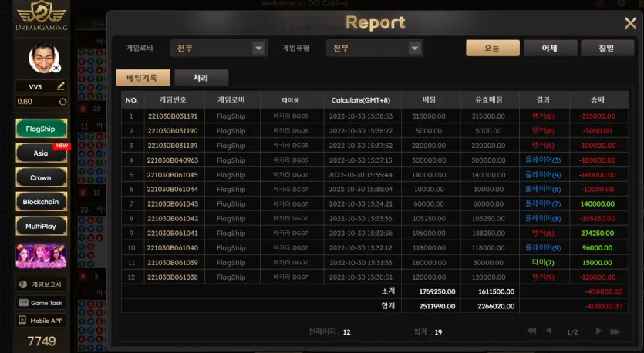The image size is (644, 353).
Task: Go to the first page of results
Action: tap(531, 331)
